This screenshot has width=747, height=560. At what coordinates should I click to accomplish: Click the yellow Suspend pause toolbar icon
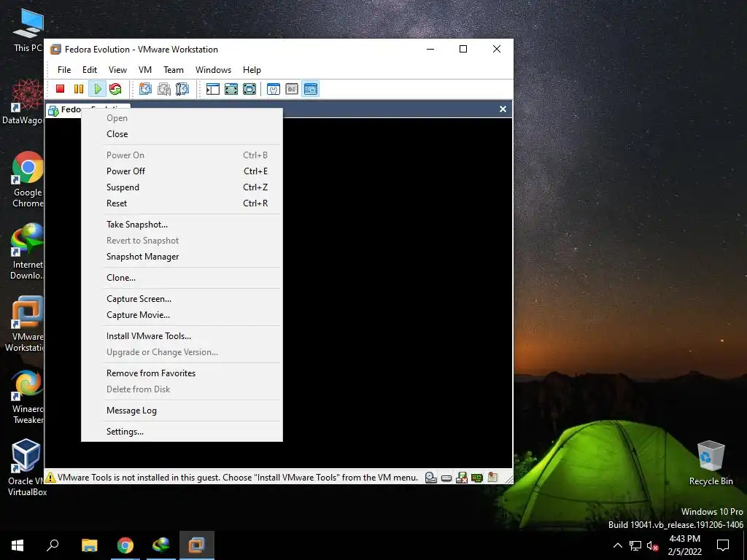tap(79, 88)
